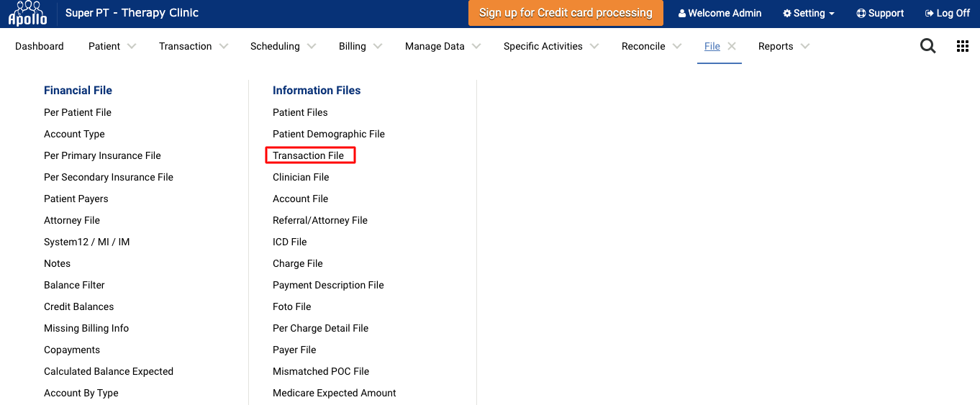Open the search magnifier icon

[928, 46]
